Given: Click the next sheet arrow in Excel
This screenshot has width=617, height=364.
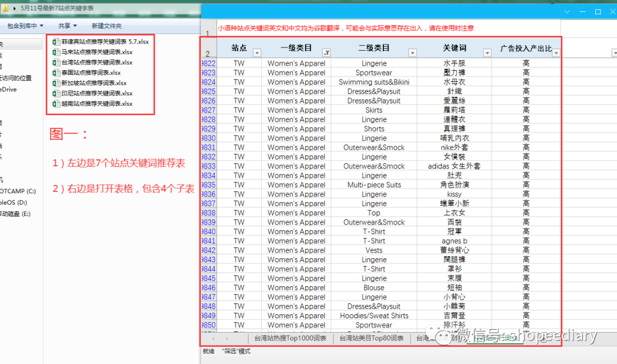Looking at the screenshot, I should pos(227,338).
